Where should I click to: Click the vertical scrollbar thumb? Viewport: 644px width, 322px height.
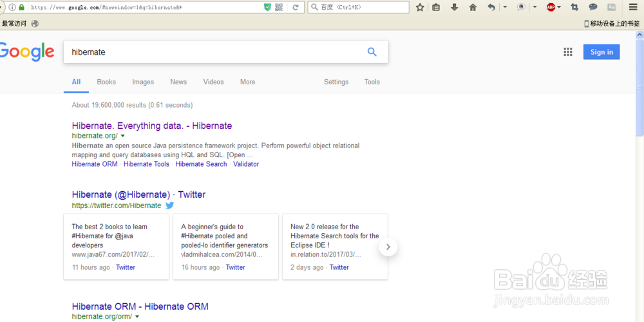(639, 87)
